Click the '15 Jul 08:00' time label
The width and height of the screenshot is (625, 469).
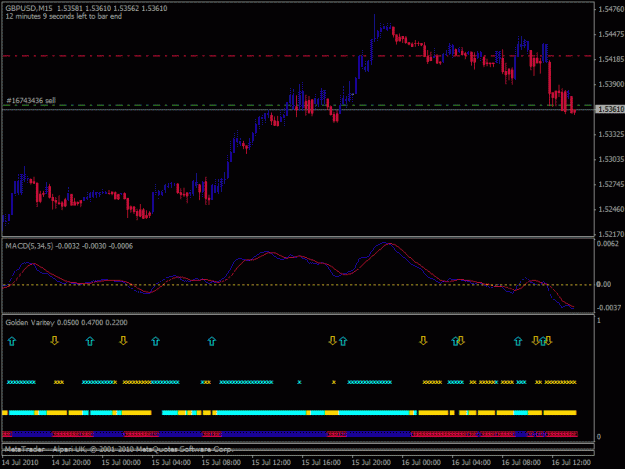221,462
